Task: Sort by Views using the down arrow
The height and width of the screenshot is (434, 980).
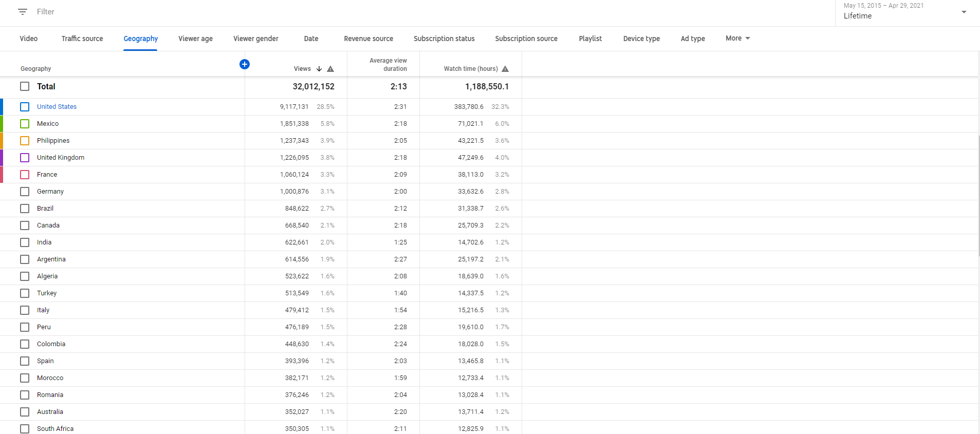Action: pos(319,69)
